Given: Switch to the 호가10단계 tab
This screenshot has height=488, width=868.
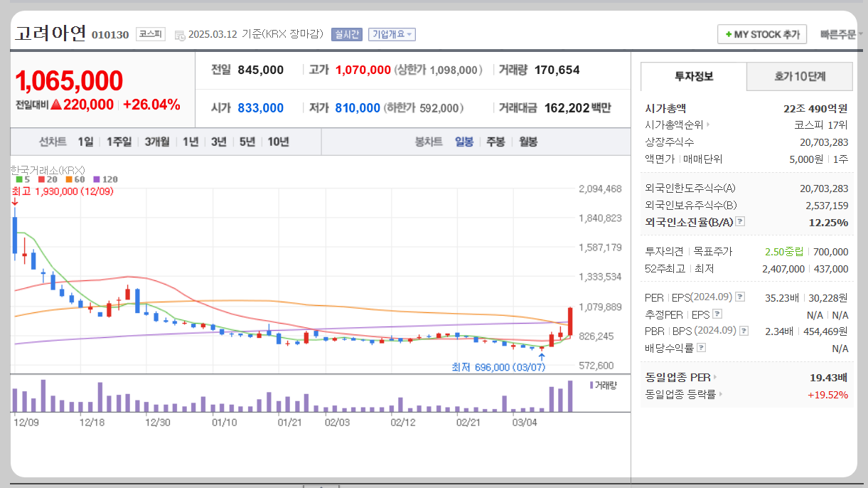Looking at the screenshot, I should (x=800, y=76).
